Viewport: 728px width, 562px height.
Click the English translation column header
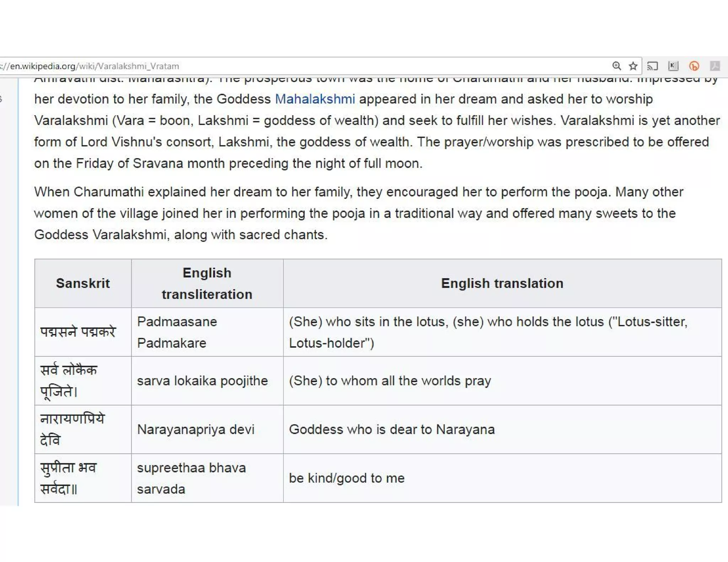(x=502, y=283)
